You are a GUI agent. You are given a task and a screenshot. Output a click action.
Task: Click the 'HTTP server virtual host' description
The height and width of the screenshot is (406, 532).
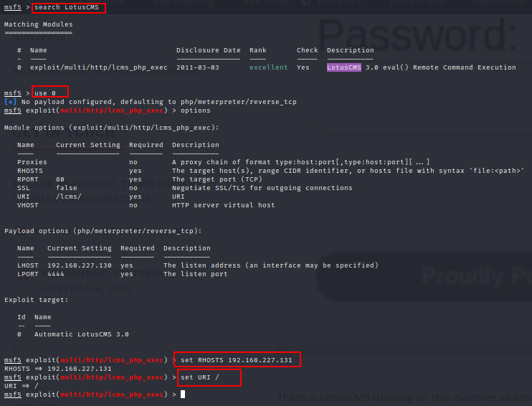[223, 205]
